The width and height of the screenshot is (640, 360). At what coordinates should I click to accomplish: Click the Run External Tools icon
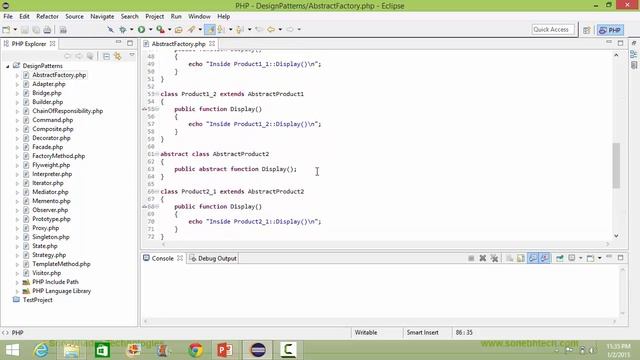pos(160,29)
